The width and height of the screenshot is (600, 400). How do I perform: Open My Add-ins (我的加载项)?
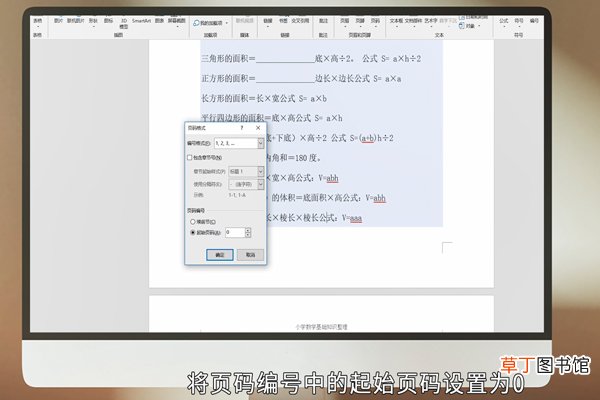211,23
